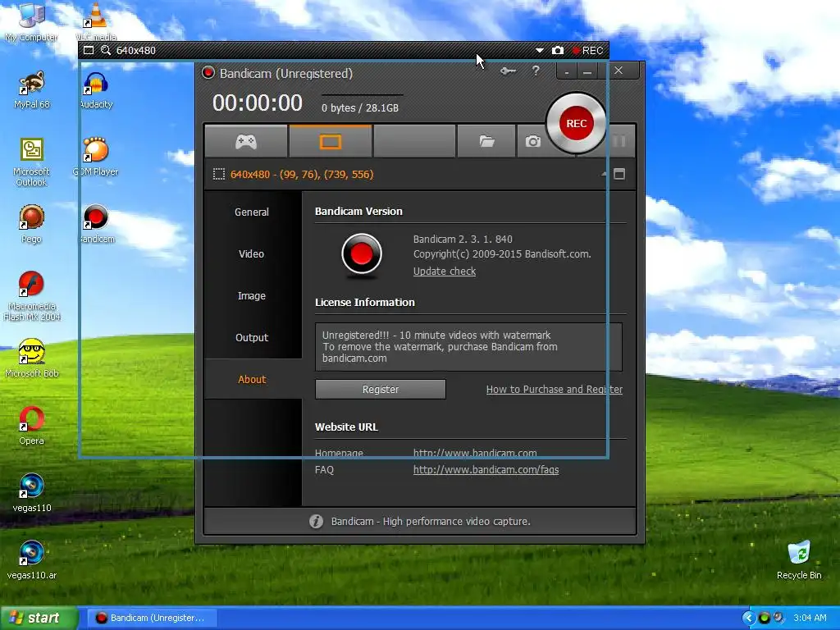
Task: Open the Bandicam desktop shortcut icon
Action: pyautogui.click(x=96, y=224)
